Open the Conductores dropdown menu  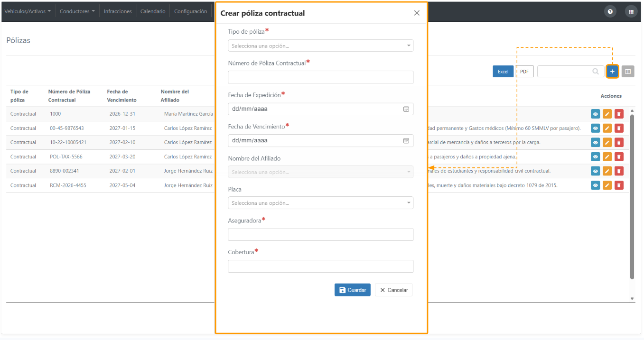(x=77, y=11)
